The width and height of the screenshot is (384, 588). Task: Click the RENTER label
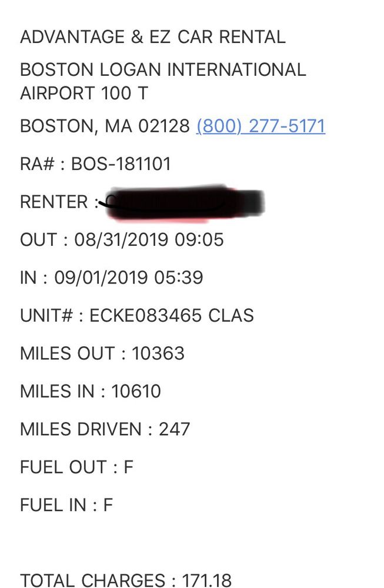click(54, 202)
